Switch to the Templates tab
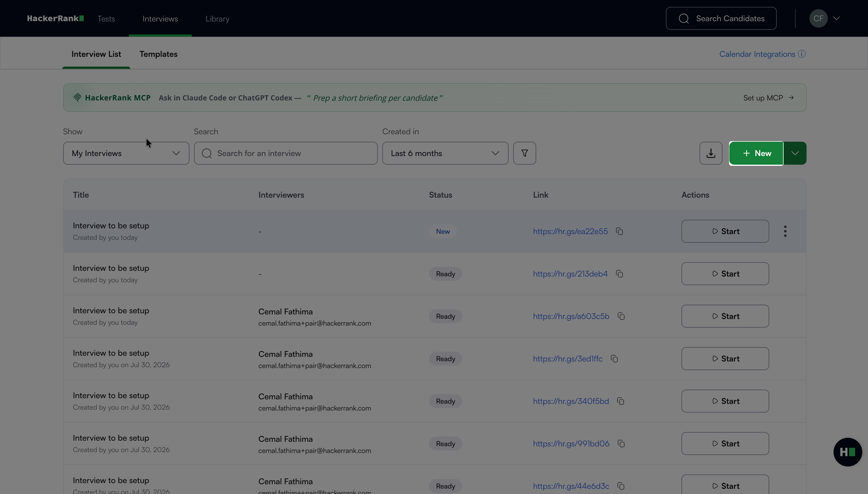The height and width of the screenshot is (494, 868). (x=158, y=54)
